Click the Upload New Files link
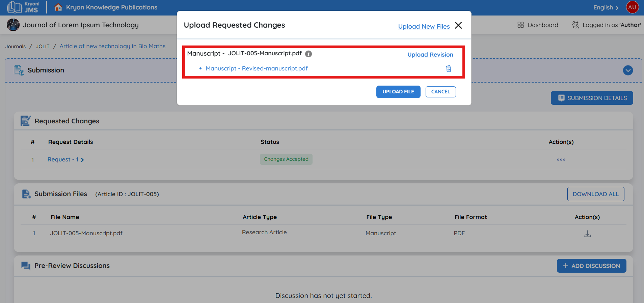The height and width of the screenshot is (303, 644). point(424,27)
